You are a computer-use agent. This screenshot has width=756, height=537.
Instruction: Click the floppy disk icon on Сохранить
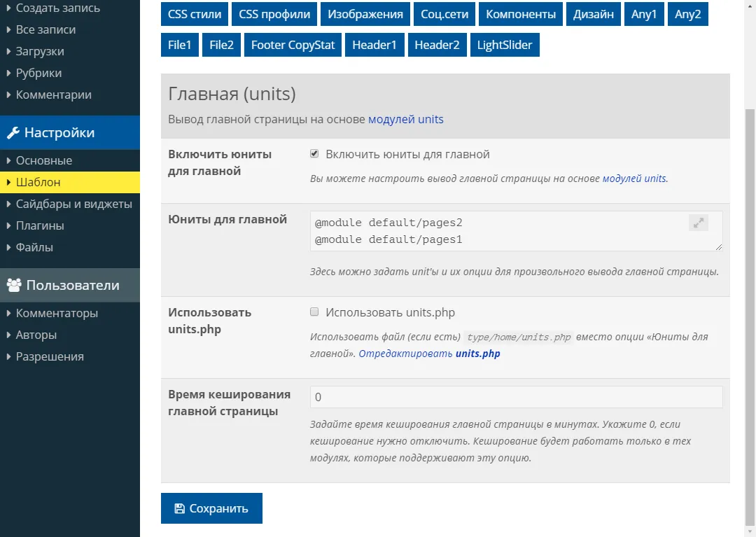[179, 509]
